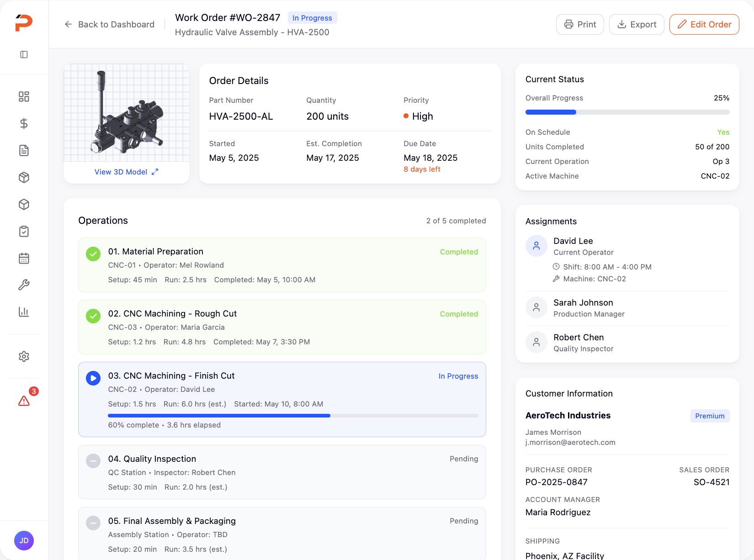754x560 pixels.
Task: Open the bar chart reports icon
Action: click(24, 312)
